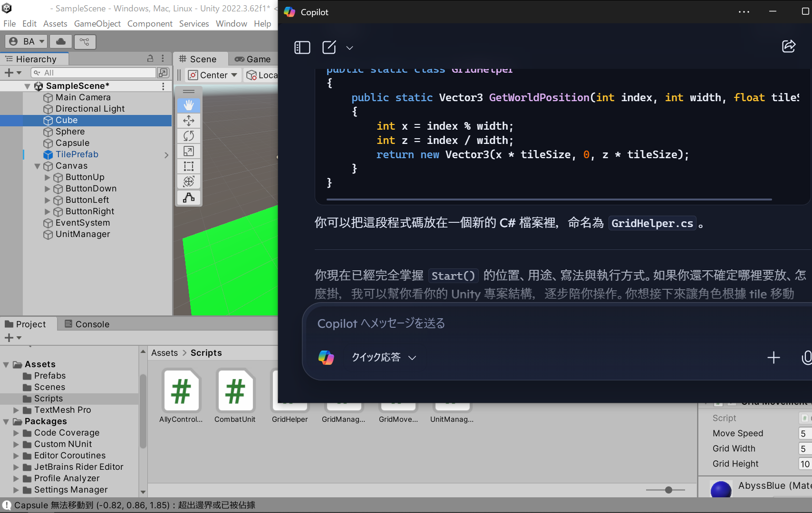
Task: Expand the ButtonLeft object
Action: 47,200
